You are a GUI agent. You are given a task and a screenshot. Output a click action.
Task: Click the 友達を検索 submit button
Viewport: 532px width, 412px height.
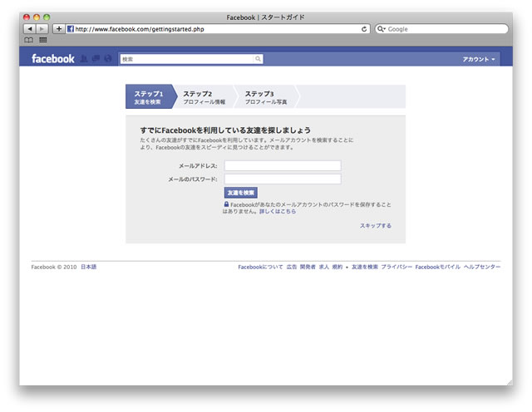[x=241, y=193]
